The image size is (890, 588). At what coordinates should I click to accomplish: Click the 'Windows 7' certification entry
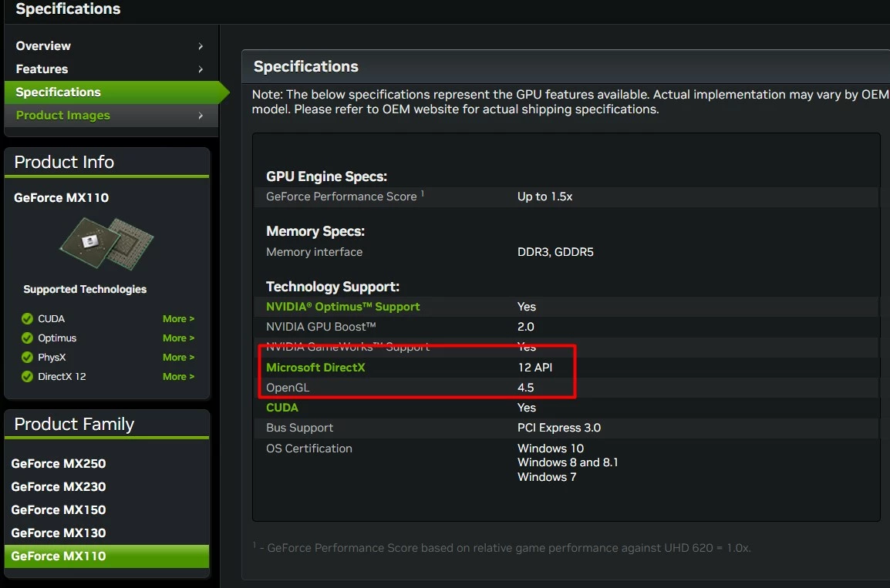(x=547, y=478)
